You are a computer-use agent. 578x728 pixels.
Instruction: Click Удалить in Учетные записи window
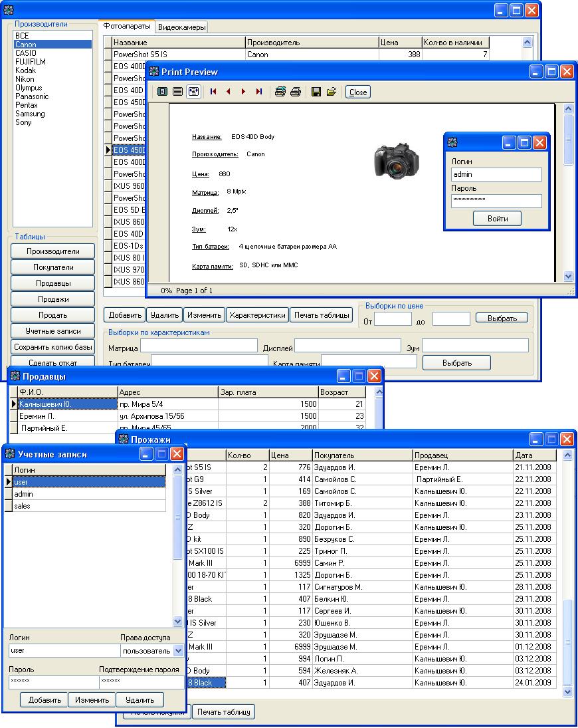pyautogui.click(x=140, y=699)
